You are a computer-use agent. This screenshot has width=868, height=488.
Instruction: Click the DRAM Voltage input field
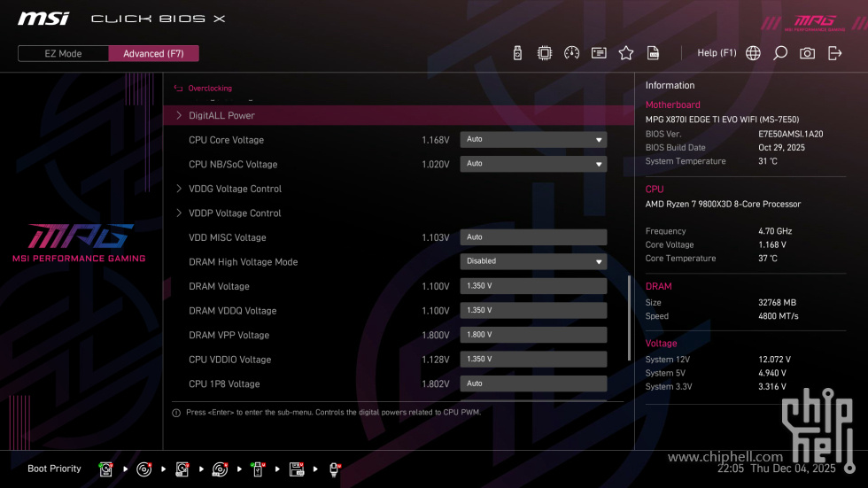533,286
